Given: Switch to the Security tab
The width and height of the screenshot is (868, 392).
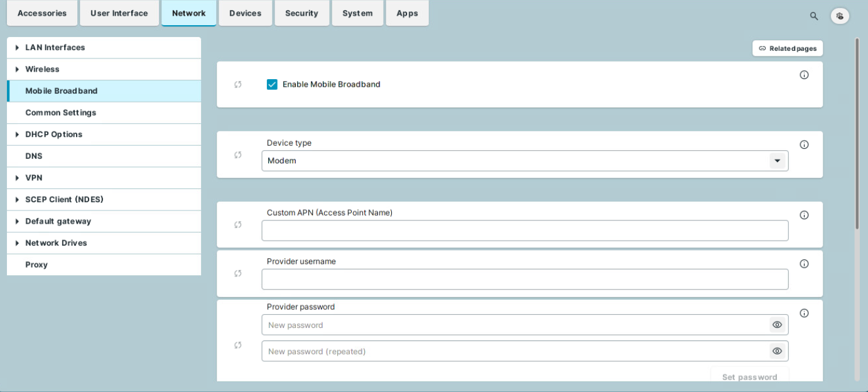Looking at the screenshot, I should pos(301,13).
